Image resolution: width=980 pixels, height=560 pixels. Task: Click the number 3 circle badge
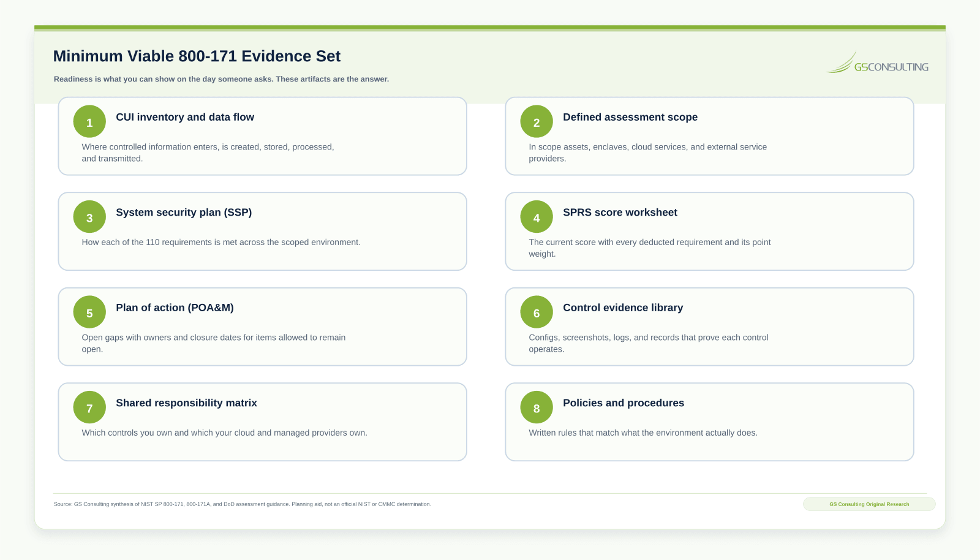[x=89, y=217]
